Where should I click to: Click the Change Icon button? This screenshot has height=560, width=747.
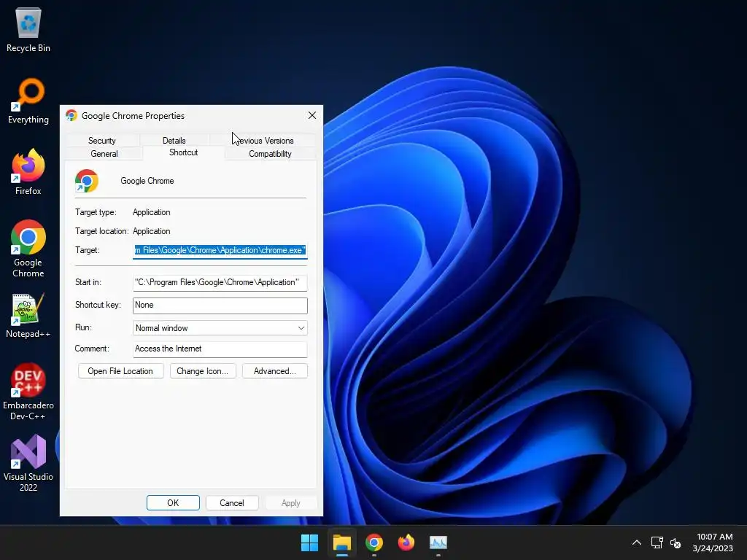(203, 371)
